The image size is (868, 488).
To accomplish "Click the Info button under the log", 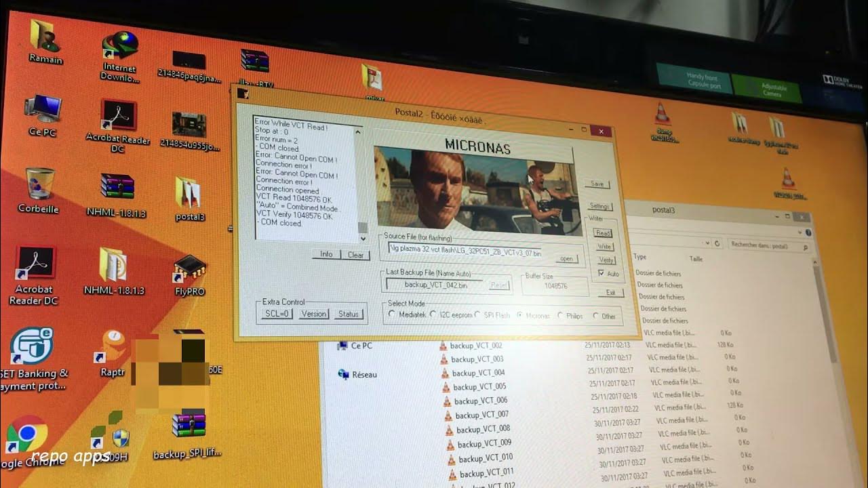I will coord(326,254).
